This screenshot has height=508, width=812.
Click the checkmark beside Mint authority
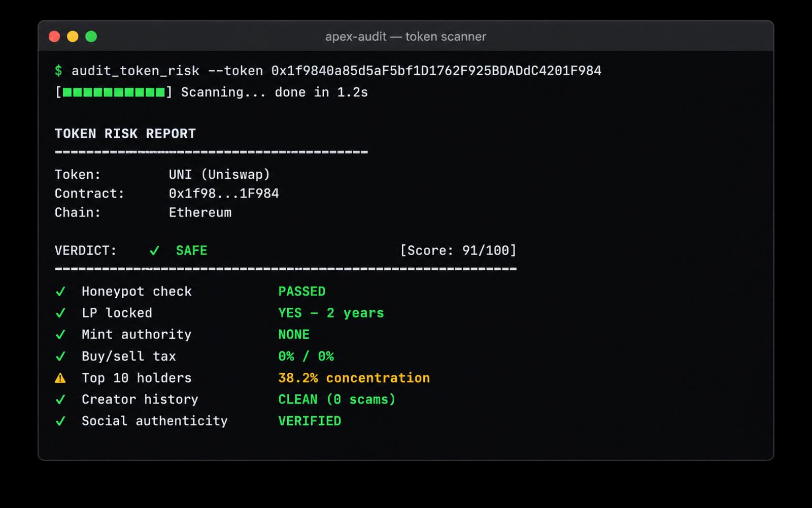tap(60, 335)
